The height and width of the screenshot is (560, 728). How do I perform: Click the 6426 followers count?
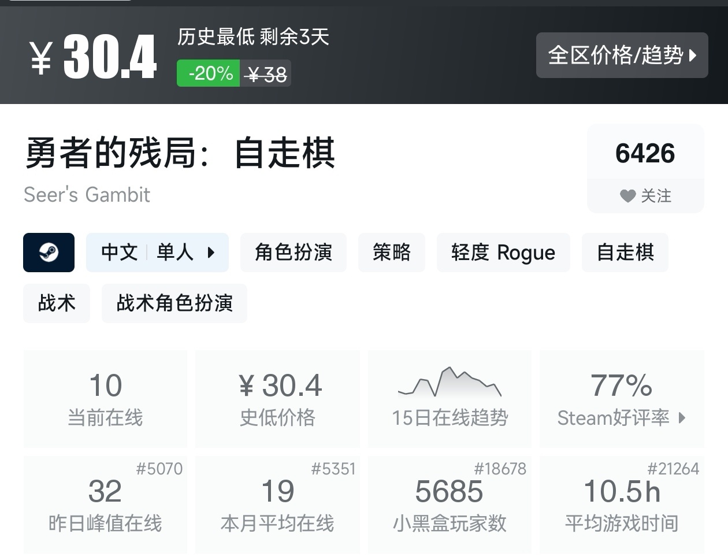[x=645, y=154]
